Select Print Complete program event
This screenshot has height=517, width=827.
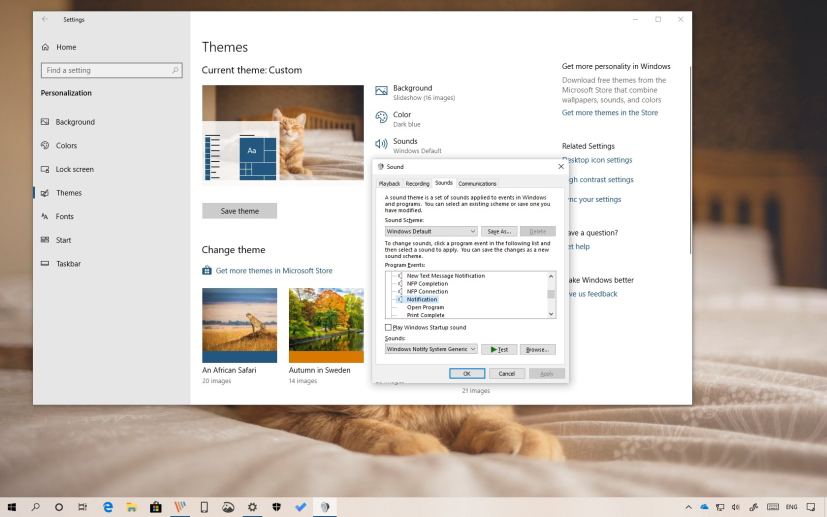point(425,315)
